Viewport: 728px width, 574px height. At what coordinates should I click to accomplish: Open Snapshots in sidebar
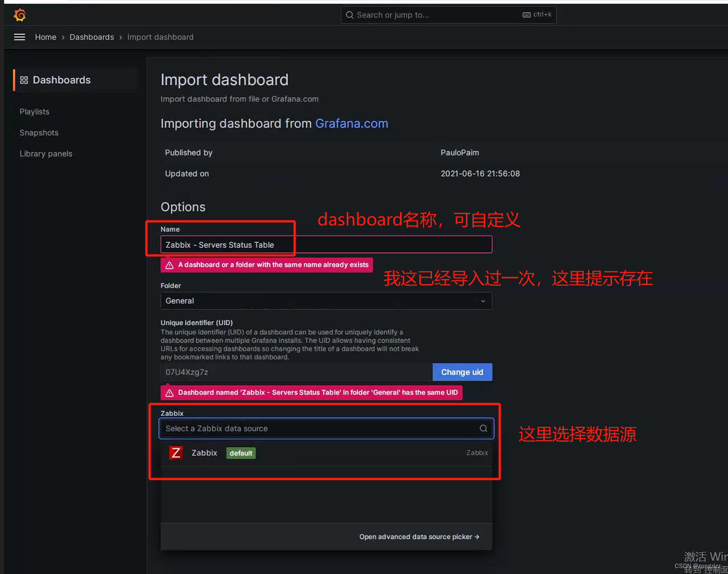pyautogui.click(x=39, y=133)
